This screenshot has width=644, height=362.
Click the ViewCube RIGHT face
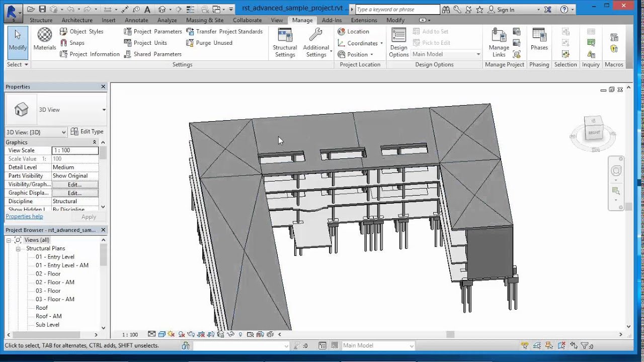click(594, 133)
